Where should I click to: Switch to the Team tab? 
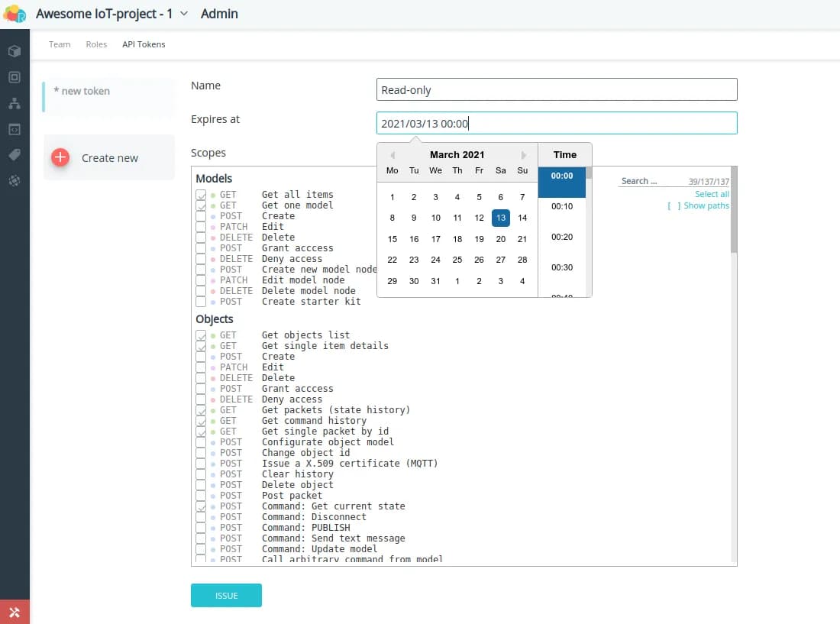coord(60,44)
